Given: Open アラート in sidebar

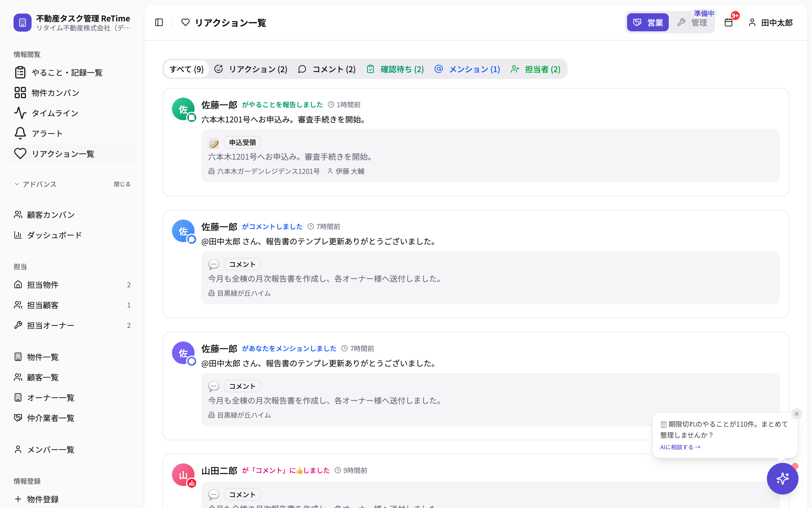Looking at the screenshot, I should 72,133.
